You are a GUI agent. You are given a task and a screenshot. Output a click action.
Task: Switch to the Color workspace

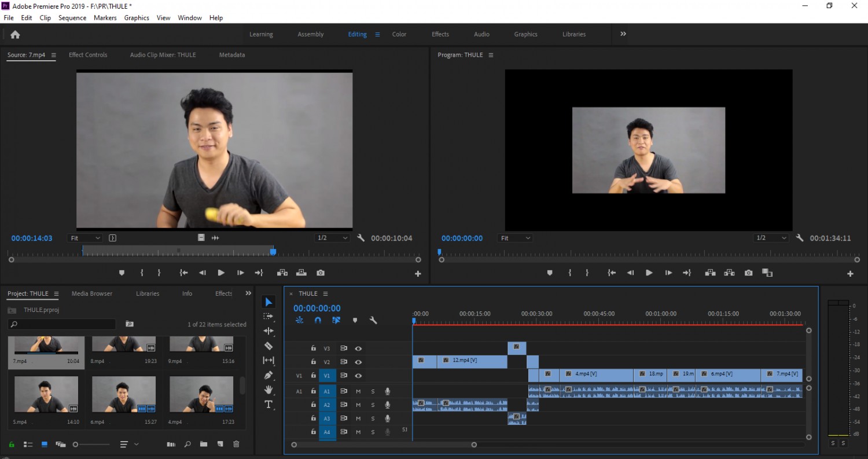(x=399, y=34)
